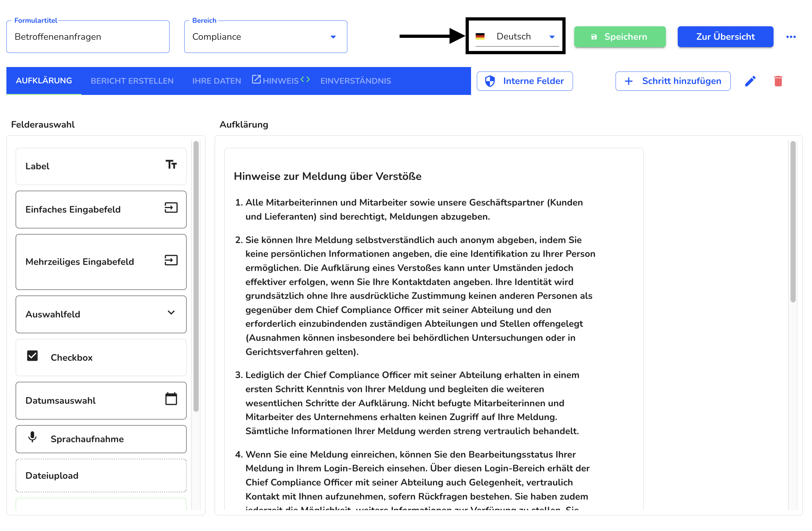Click the external-link icon beside HINWEIS
This screenshot has width=812, height=531.
coord(256,79)
